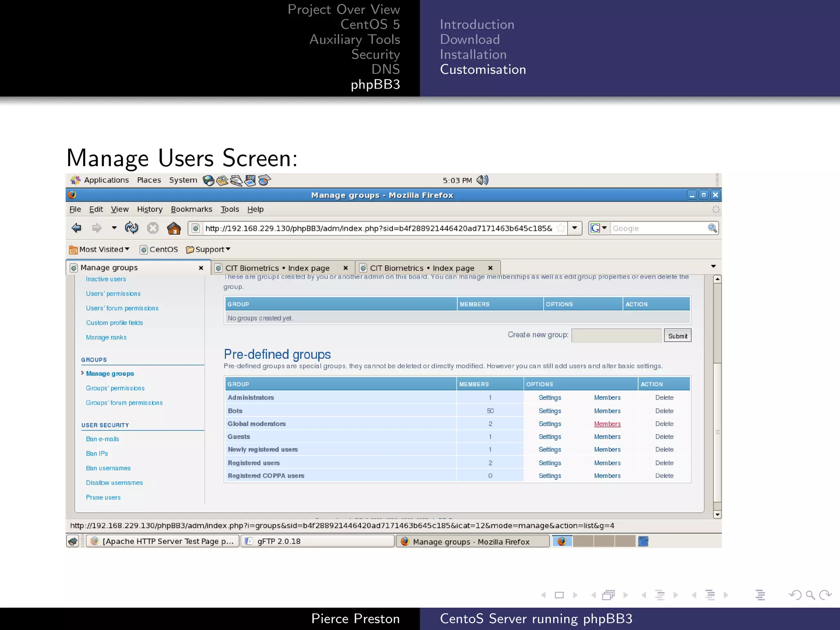The image size is (840, 630).
Task: Click the URL address field
Action: [378, 228]
